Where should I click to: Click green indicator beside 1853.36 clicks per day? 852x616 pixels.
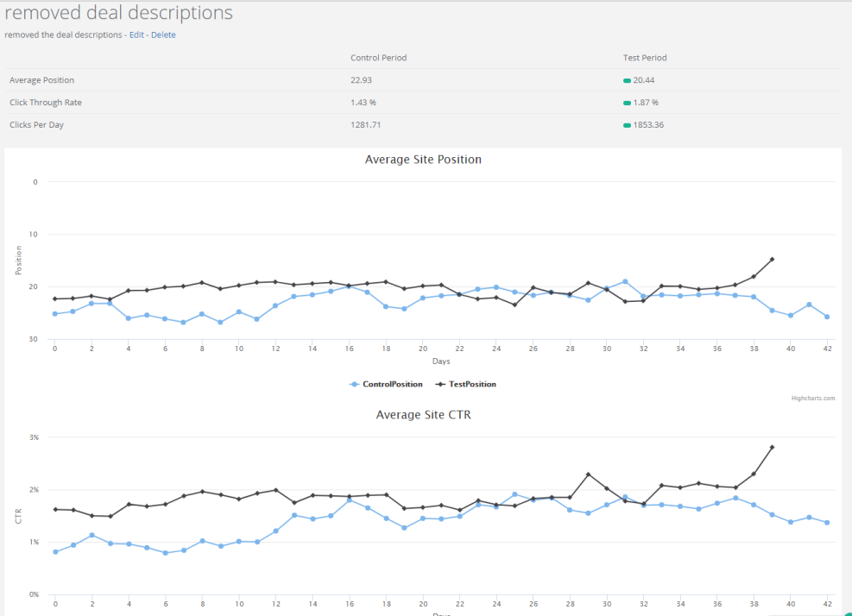[627, 125]
